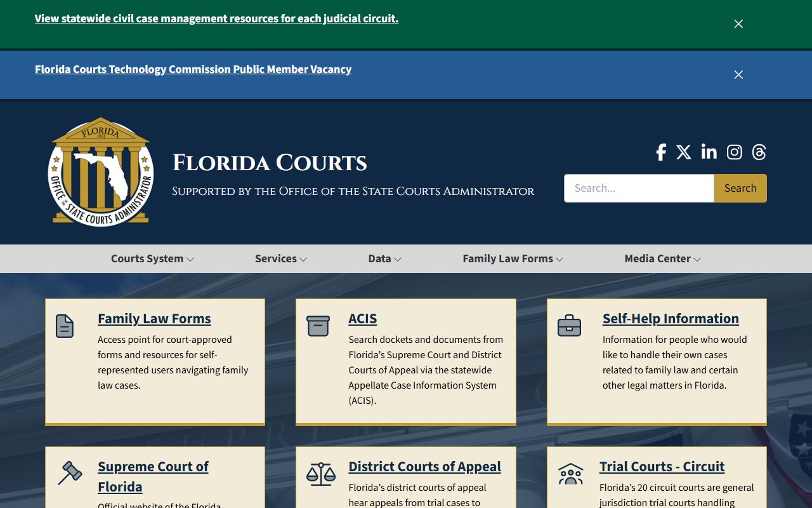The height and width of the screenshot is (508, 812).
Task: Click the scales icon beside District Courts of Appeal
Action: (x=321, y=474)
